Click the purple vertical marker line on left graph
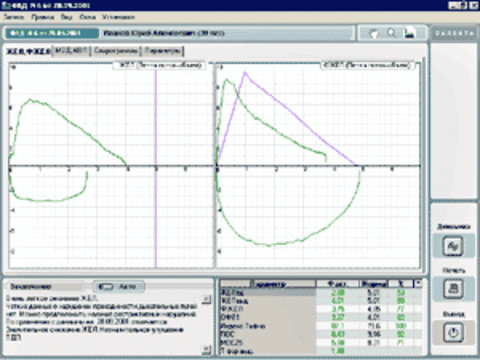Image resolution: width=480 pixels, height=360 pixels. pyautogui.click(x=156, y=166)
